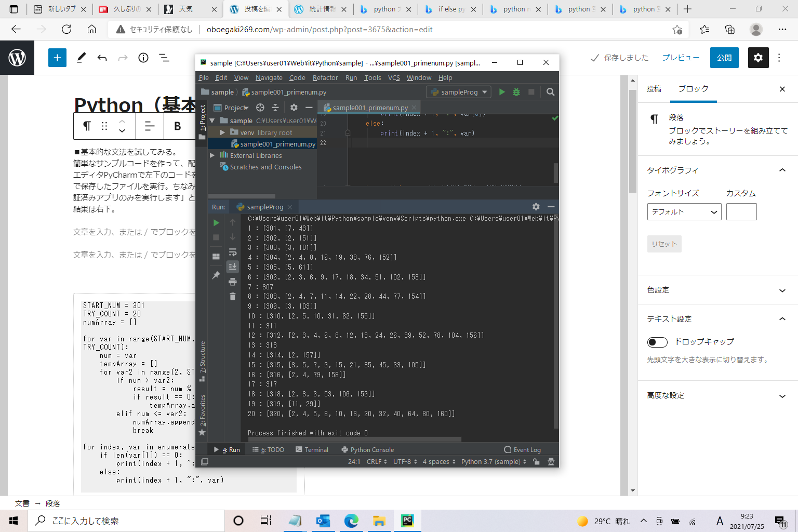Image resolution: width=798 pixels, height=532 pixels.
Task: Open the Refactor menu in PyCharm
Action: (x=325, y=77)
